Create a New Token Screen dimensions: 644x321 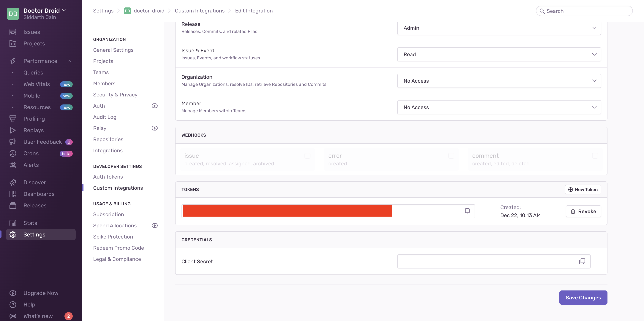tap(583, 189)
